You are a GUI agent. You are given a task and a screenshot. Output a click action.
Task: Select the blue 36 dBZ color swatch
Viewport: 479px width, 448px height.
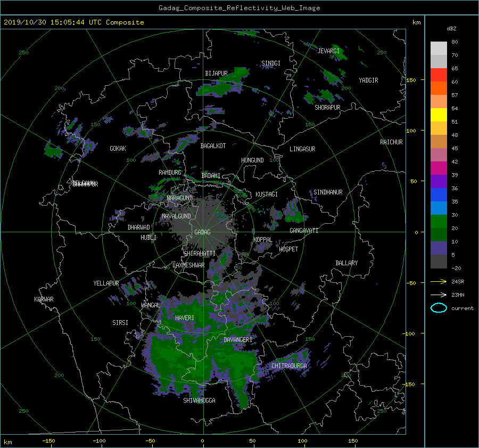point(439,194)
